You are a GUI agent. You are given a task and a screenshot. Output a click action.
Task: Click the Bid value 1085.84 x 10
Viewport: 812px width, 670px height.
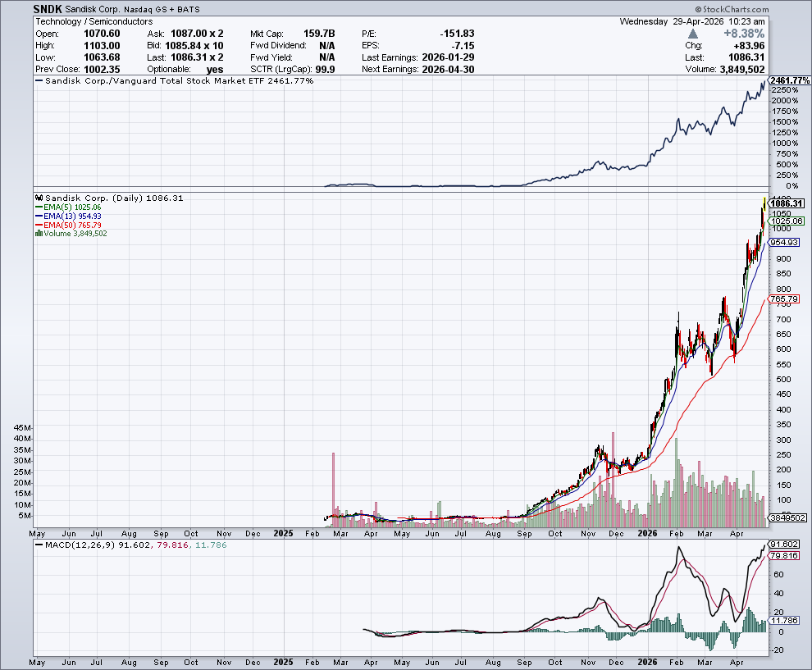click(x=194, y=46)
